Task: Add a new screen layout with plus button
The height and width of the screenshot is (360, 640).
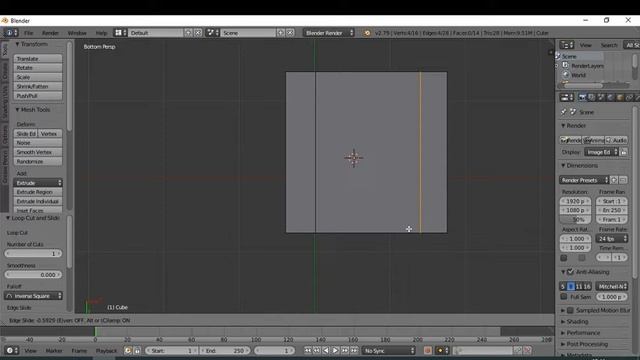Action: click(x=188, y=33)
